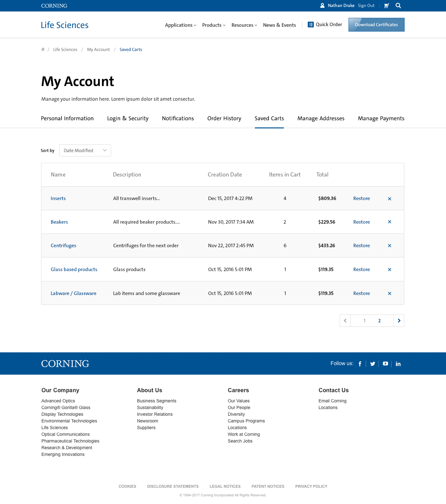This screenshot has height=504, width=446.
Task: Open the Cookies footer link
Action: pos(127,486)
